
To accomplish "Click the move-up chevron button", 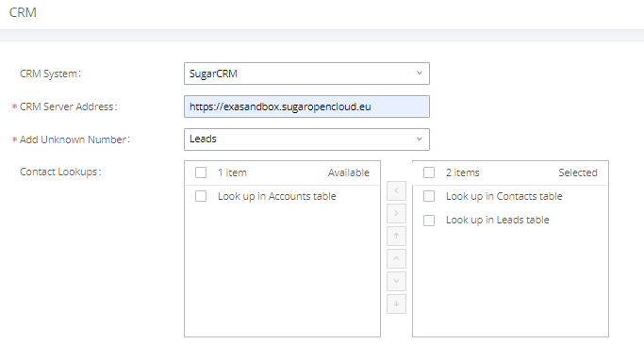I will pos(396,258).
